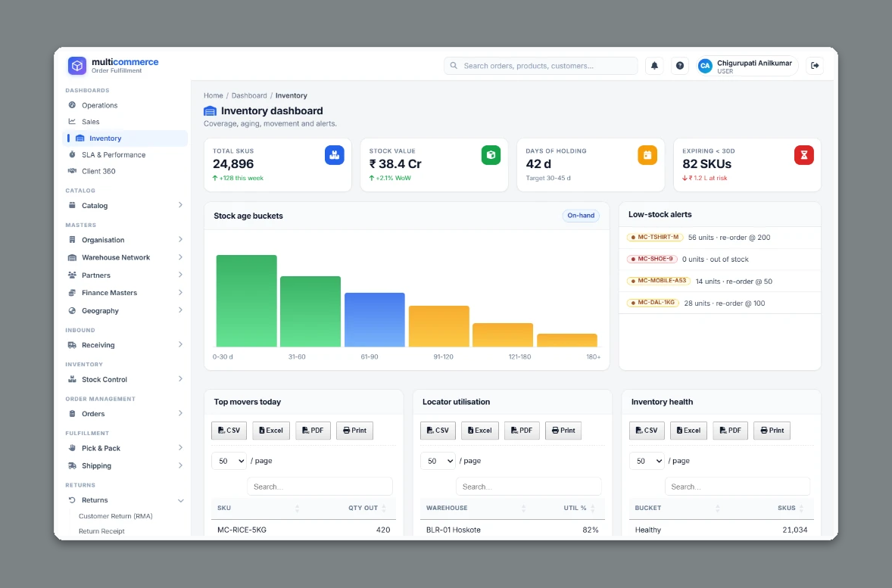Expand the Warehouse Network menu

click(x=125, y=257)
